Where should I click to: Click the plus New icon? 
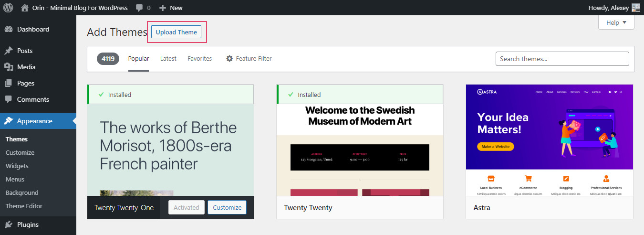point(163,8)
